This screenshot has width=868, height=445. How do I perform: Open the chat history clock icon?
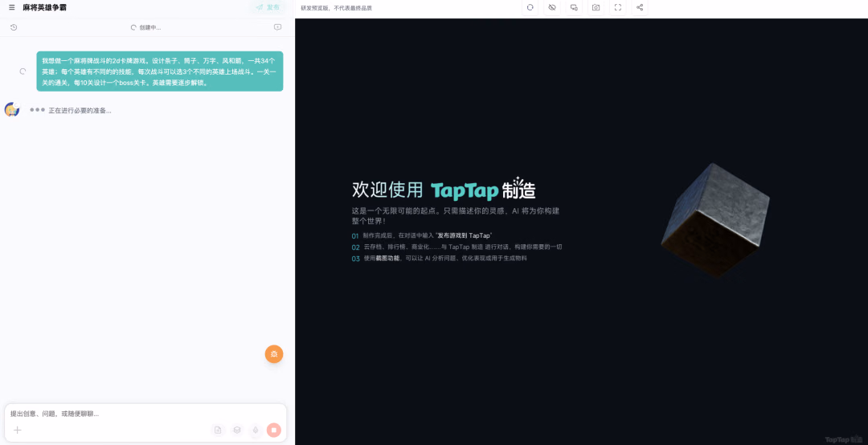pyautogui.click(x=14, y=27)
